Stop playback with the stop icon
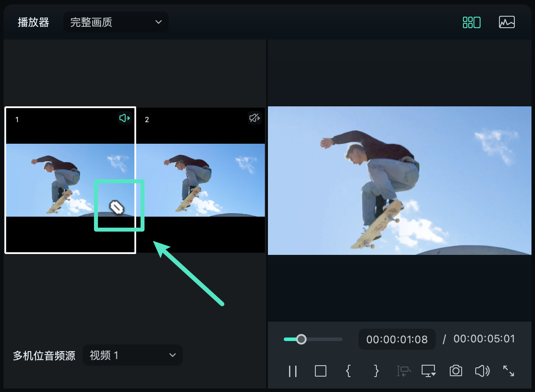This screenshot has width=535, height=392. [x=320, y=371]
